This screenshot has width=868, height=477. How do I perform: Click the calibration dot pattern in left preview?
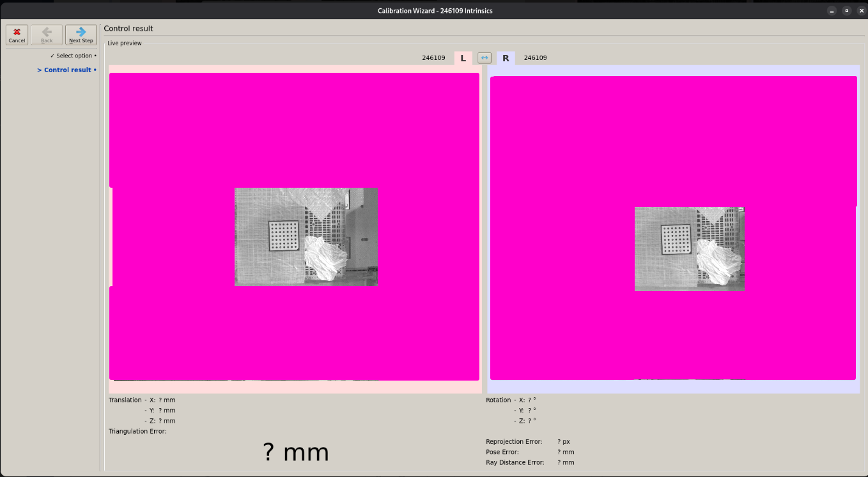(284, 236)
